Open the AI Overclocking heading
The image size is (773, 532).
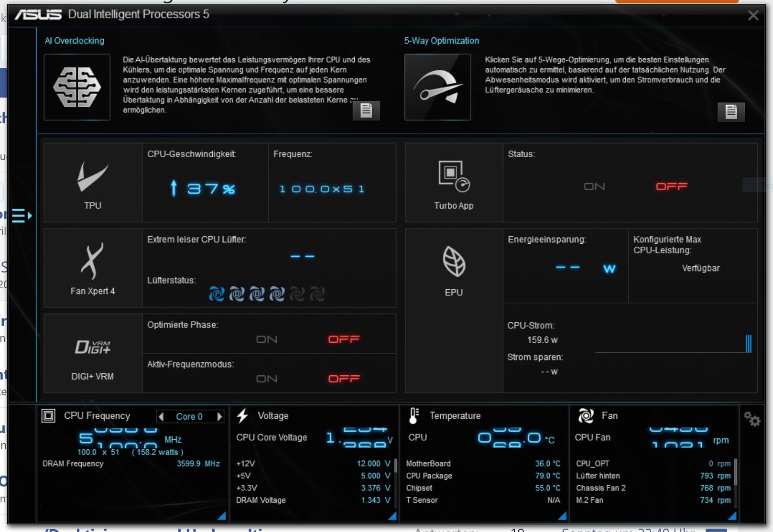(75, 41)
